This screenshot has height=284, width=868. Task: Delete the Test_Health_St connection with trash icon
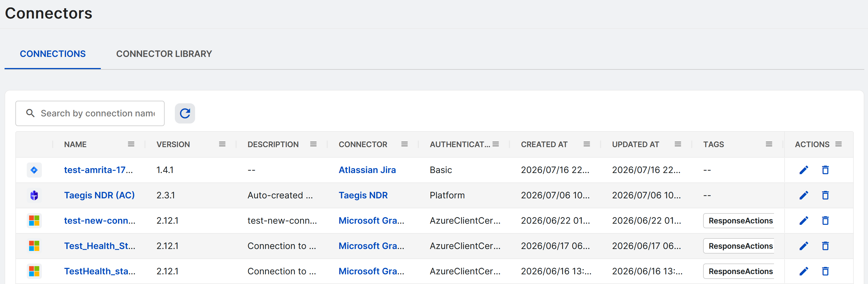pos(825,246)
